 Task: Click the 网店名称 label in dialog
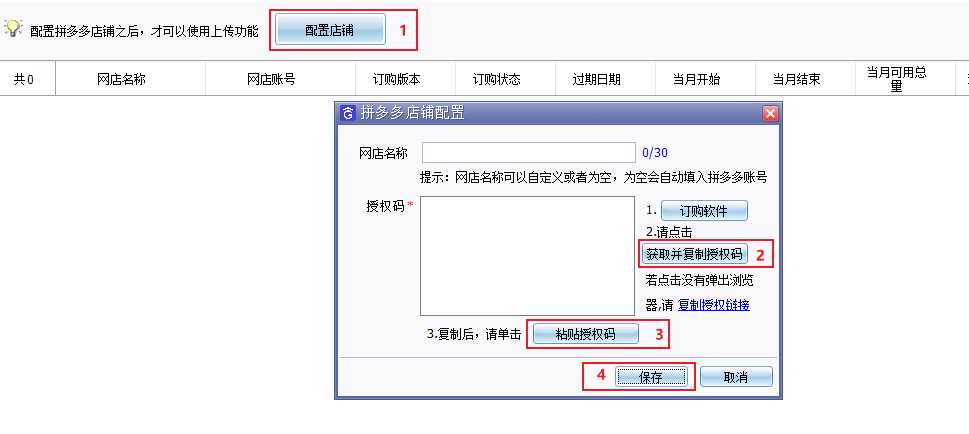(x=383, y=153)
